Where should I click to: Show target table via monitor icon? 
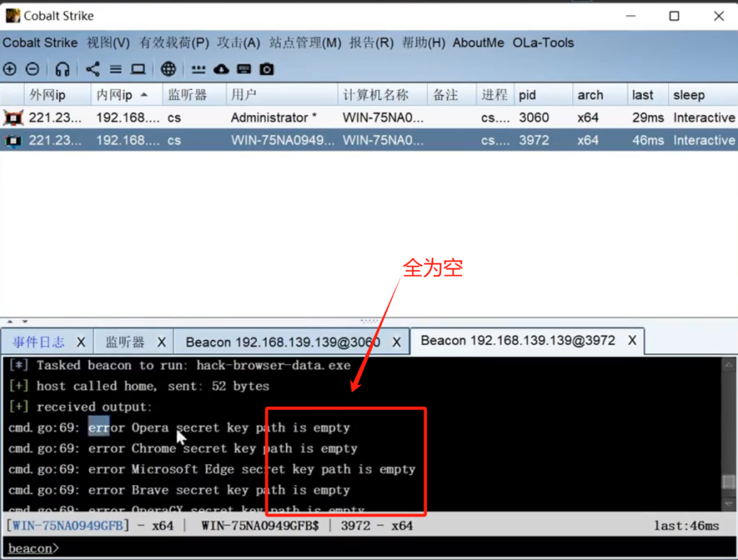coord(138,69)
